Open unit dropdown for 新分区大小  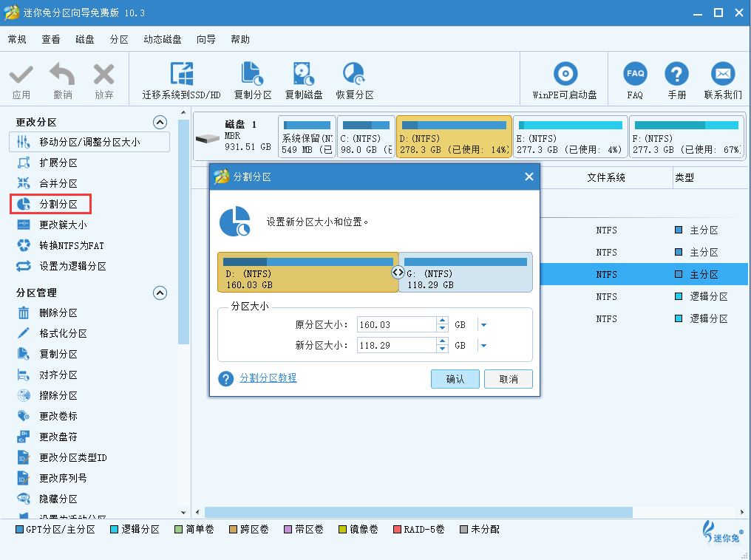click(x=483, y=346)
